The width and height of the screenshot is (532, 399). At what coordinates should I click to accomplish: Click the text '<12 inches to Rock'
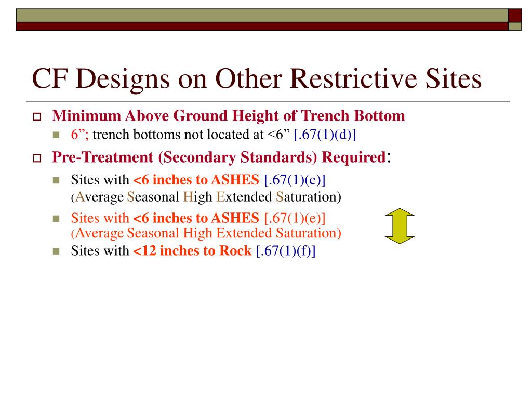point(192,251)
